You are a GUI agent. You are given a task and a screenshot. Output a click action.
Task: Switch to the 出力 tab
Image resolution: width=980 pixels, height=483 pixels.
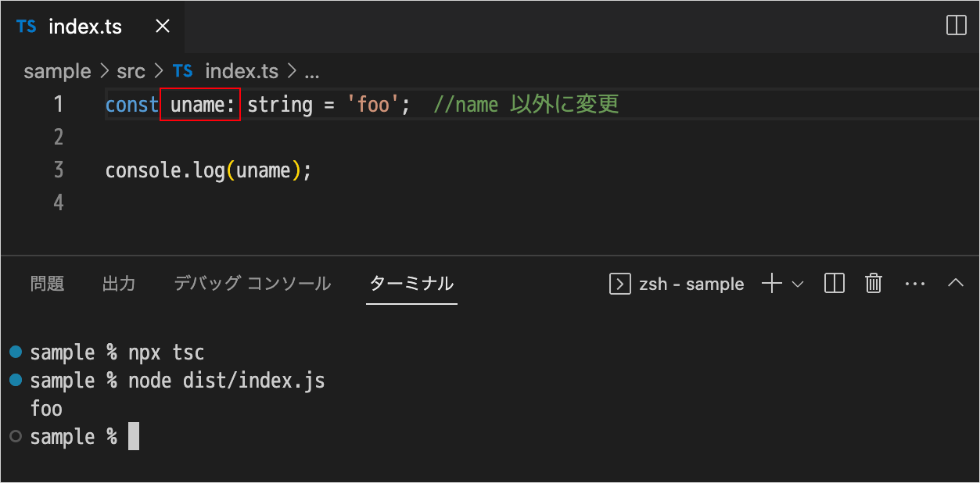(119, 284)
